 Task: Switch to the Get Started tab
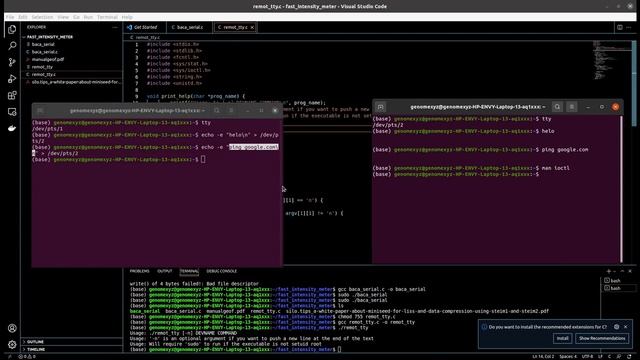tap(145, 27)
